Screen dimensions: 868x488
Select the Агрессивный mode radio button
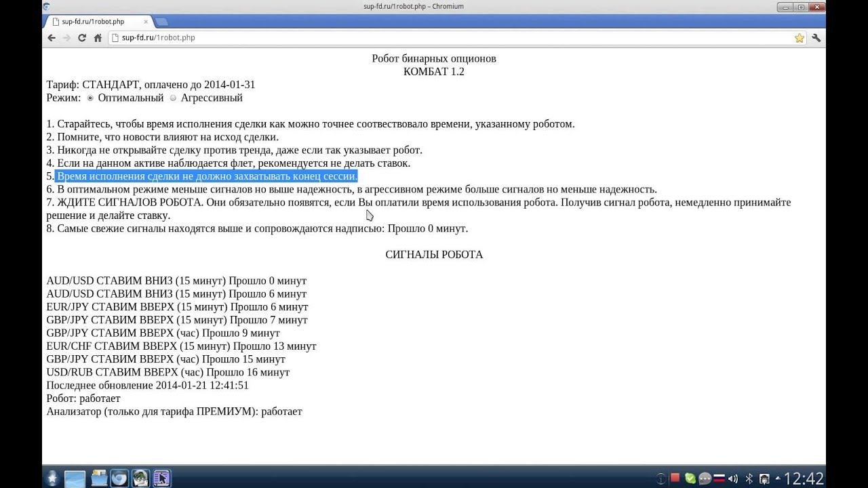click(x=174, y=98)
